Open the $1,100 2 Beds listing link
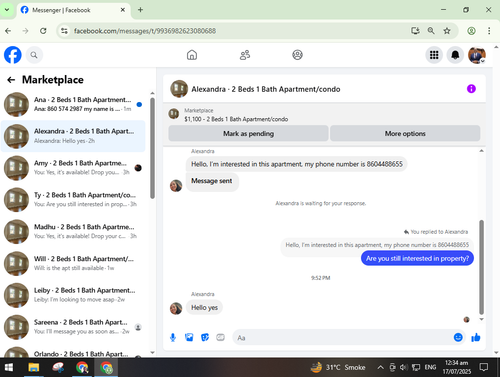Screen dimensions: 500x377 (x=236, y=119)
